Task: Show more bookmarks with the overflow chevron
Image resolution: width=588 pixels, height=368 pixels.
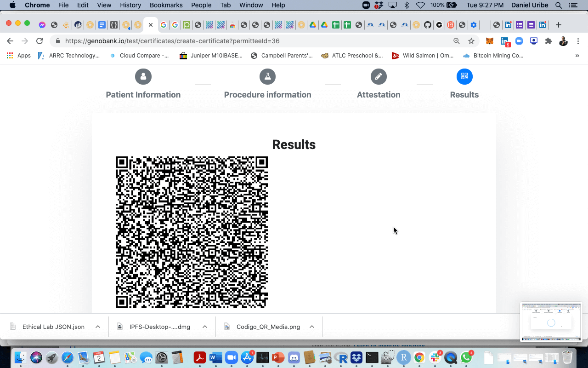Action: tap(577, 56)
